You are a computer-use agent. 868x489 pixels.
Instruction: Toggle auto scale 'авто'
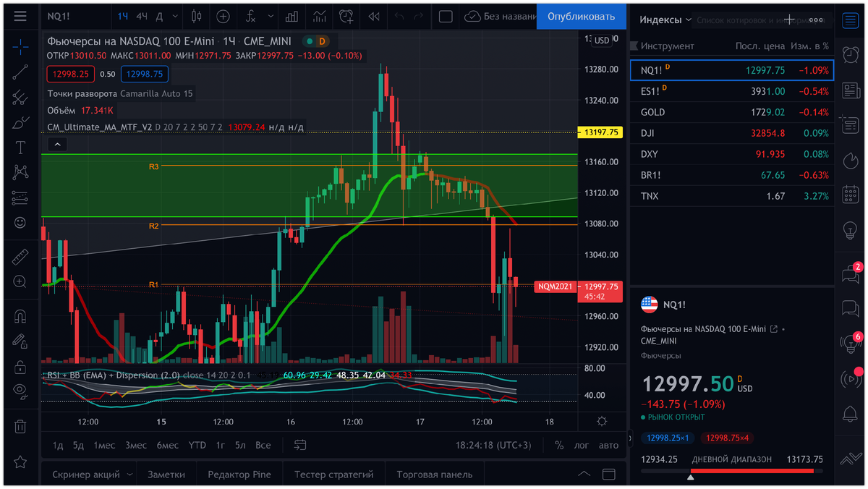coord(609,445)
